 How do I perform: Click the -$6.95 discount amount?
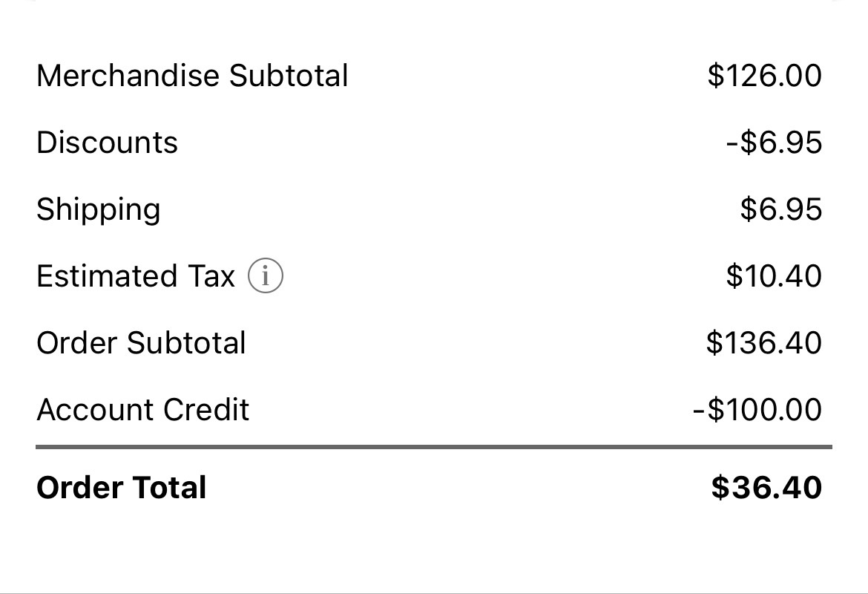pyautogui.click(x=774, y=143)
